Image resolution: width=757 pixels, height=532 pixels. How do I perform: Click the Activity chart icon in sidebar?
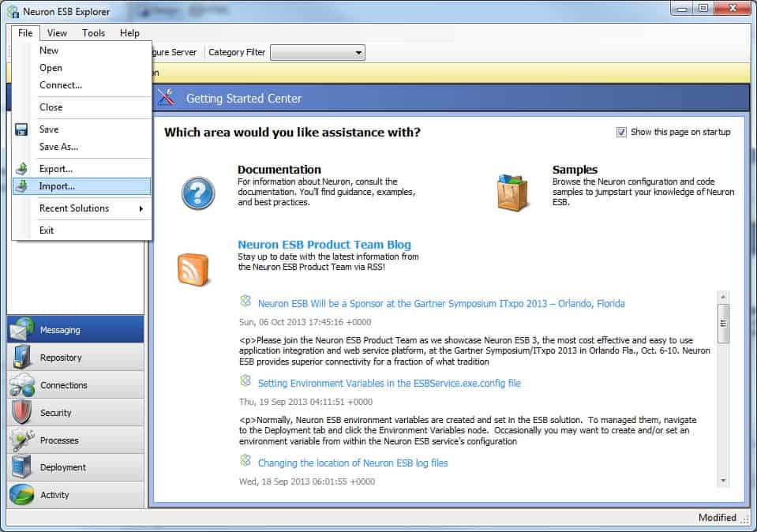click(22, 495)
